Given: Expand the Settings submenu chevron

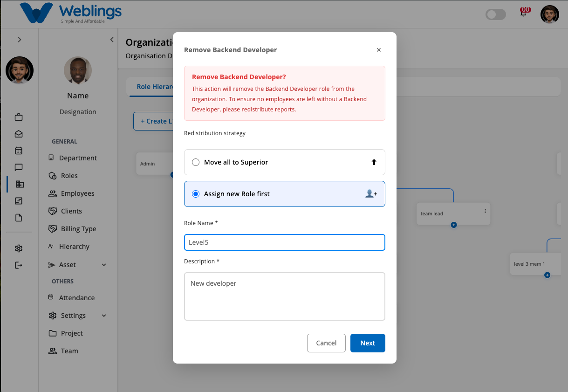Looking at the screenshot, I should pos(104,316).
